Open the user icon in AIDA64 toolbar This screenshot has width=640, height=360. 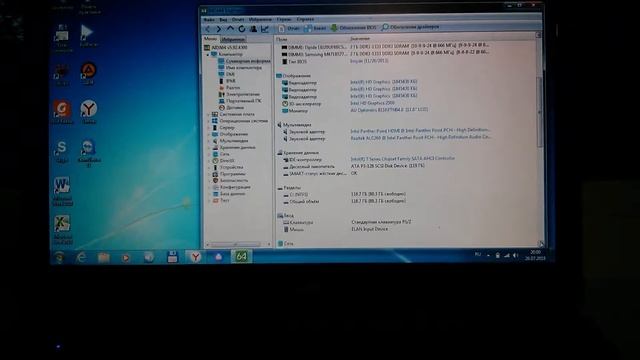253,29
